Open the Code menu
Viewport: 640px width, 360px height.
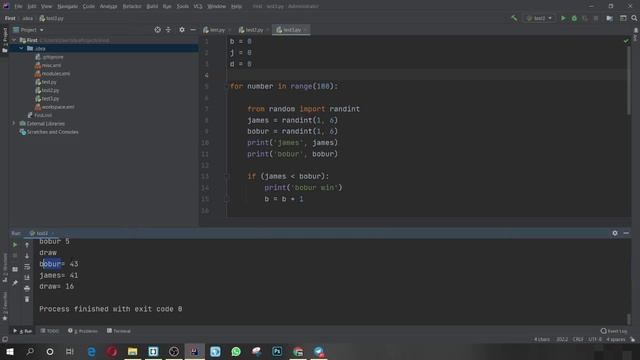tap(89, 6)
